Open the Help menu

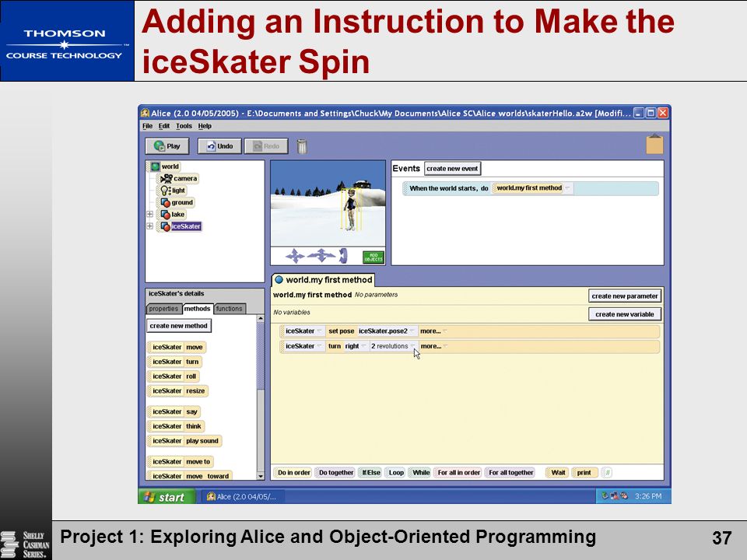point(205,126)
